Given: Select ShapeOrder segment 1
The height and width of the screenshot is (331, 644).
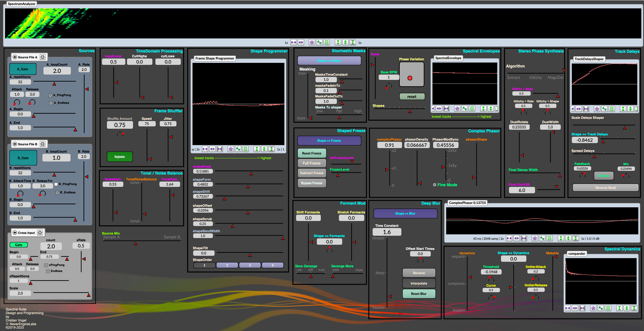Looking at the screenshot, I should point(204,265).
